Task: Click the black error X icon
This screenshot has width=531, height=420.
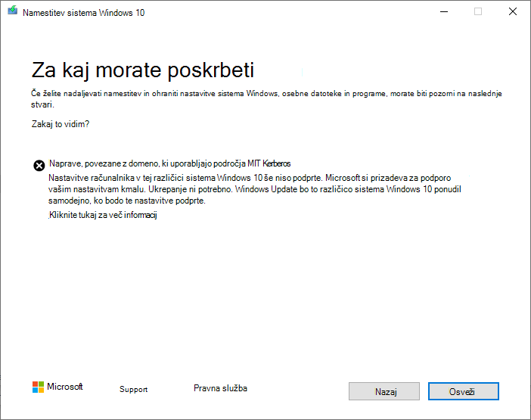Action: [x=39, y=166]
